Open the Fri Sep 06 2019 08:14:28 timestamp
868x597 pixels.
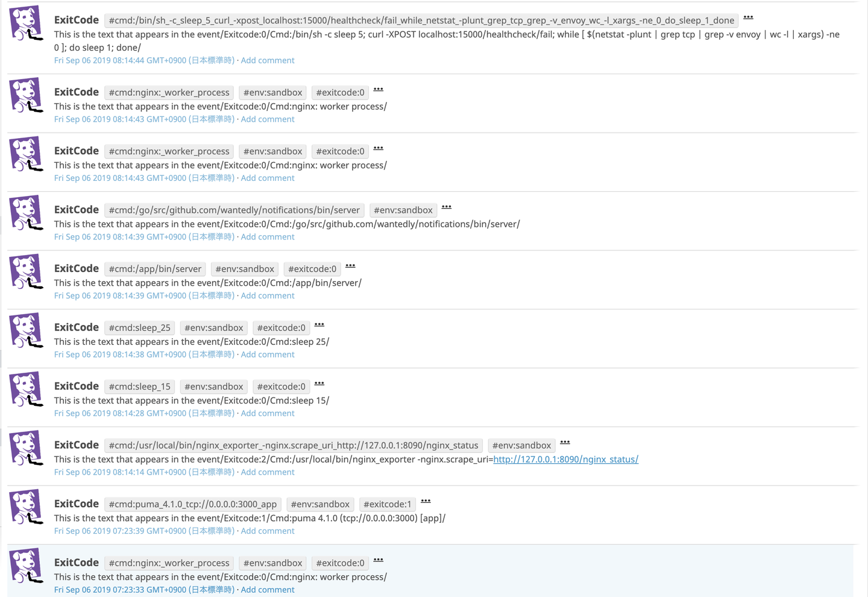[144, 413]
